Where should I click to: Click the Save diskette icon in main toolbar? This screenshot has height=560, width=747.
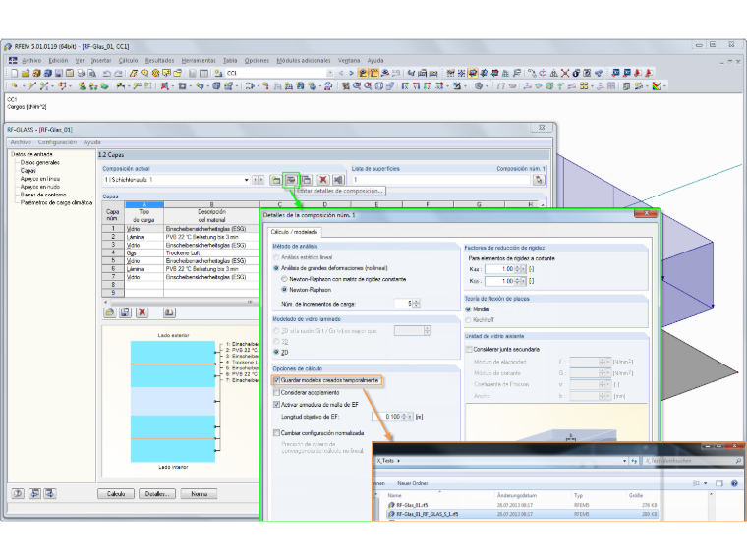tap(59, 73)
